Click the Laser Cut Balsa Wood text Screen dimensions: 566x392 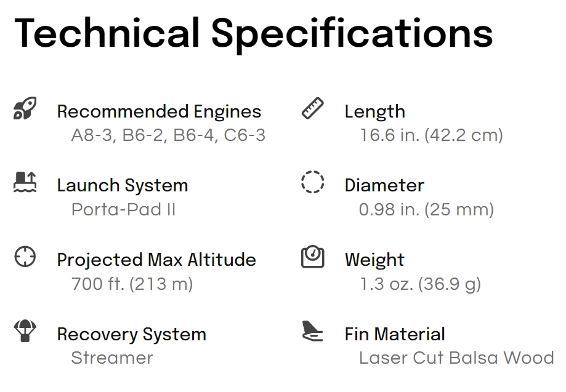pos(456,358)
